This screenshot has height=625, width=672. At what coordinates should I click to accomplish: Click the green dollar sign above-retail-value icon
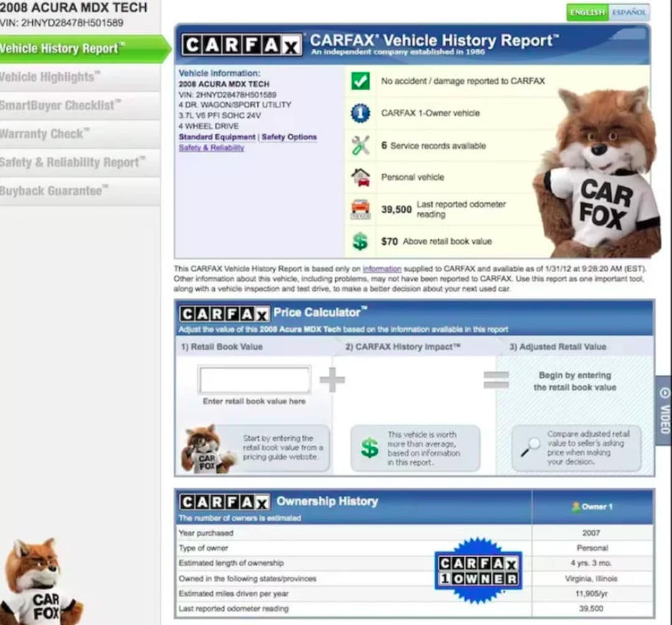click(x=360, y=242)
